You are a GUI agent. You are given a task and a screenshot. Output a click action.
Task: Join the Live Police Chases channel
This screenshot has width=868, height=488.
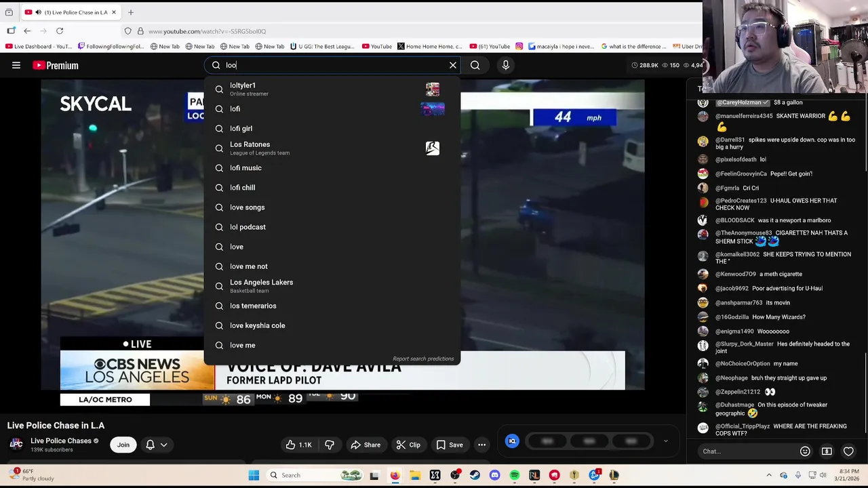[123, 445]
